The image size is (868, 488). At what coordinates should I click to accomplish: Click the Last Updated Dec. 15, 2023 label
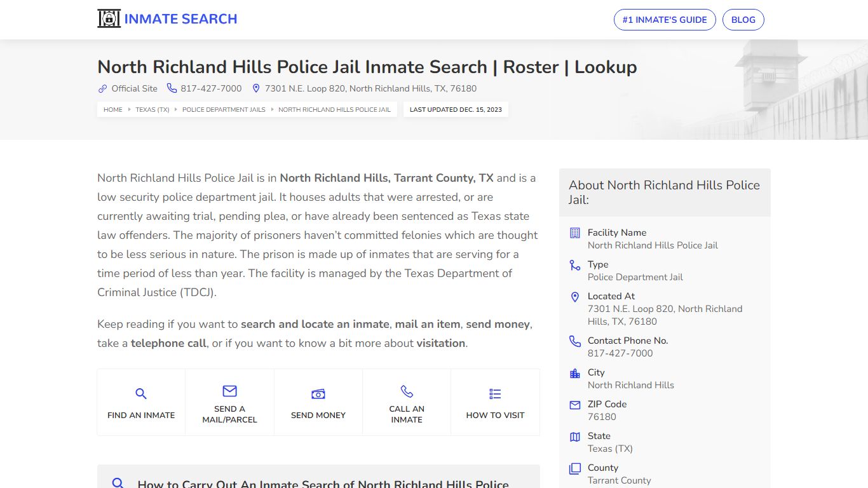[456, 109]
